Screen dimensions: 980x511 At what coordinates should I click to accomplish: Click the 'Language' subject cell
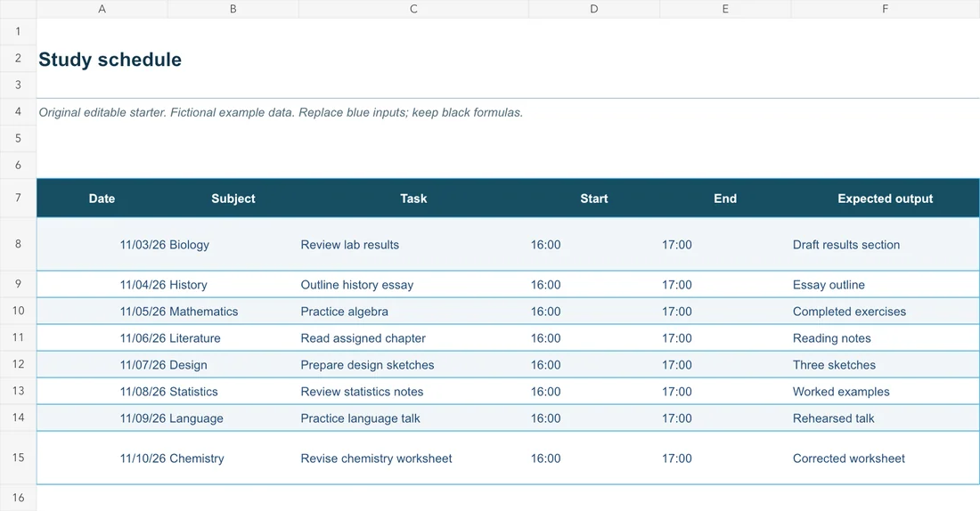click(233, 418)
